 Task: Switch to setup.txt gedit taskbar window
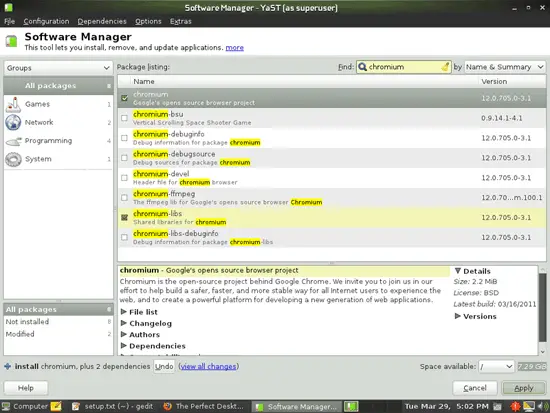(112, 406)
